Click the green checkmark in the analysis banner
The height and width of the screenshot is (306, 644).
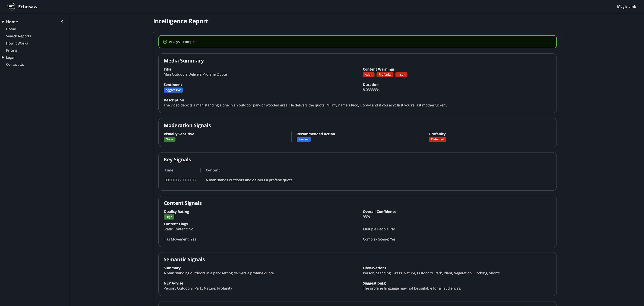coord(165,41)
